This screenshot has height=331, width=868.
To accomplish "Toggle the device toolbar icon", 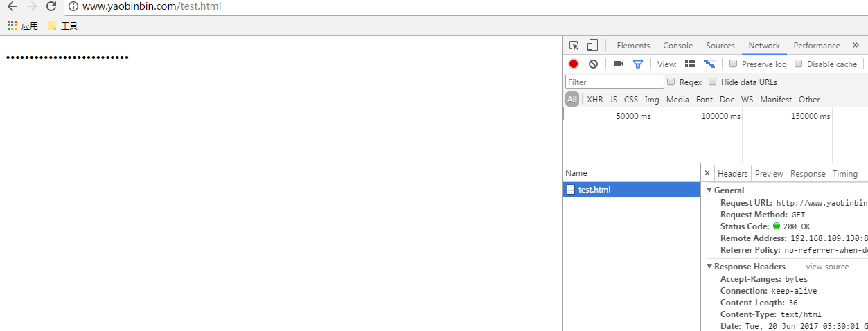I will point(592,46).
